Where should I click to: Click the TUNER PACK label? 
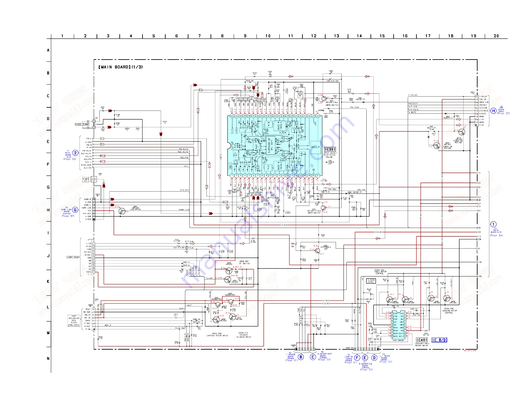coord(73,257)
